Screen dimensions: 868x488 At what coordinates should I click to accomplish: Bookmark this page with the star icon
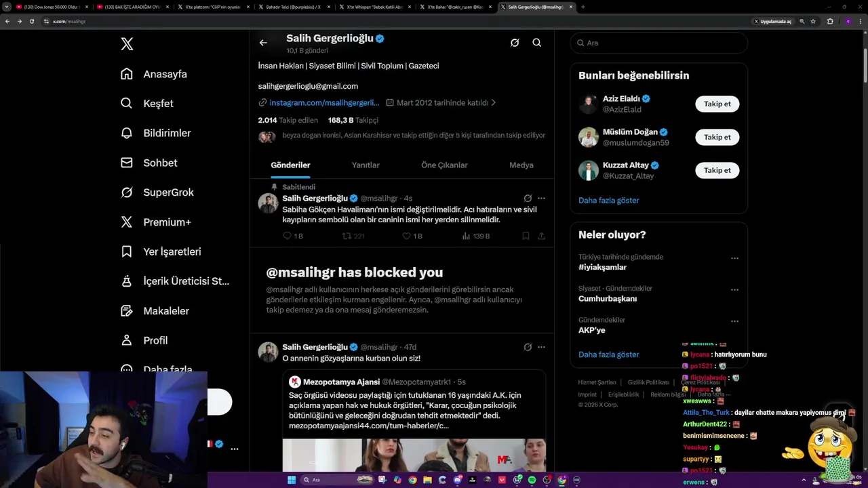(813, 21)
